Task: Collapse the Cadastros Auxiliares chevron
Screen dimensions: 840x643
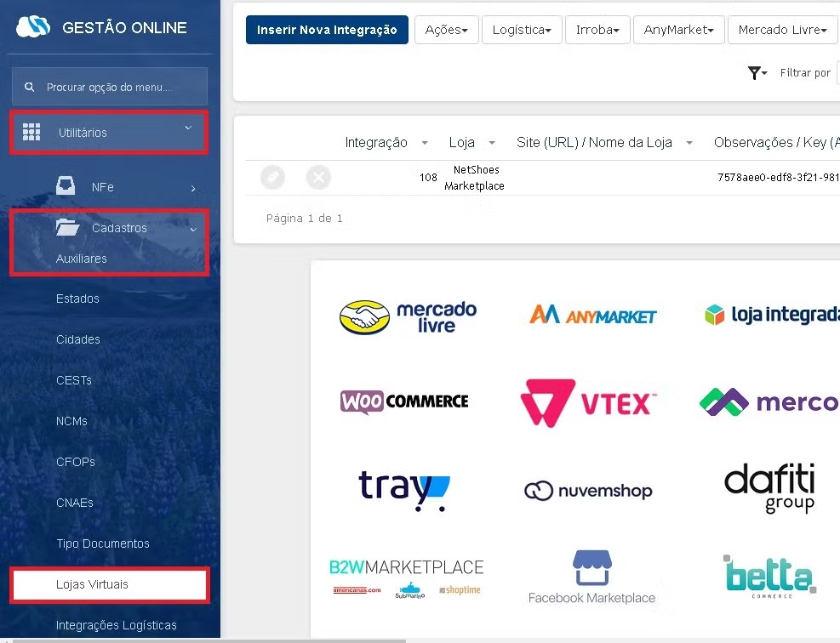Action: point(193,229)
